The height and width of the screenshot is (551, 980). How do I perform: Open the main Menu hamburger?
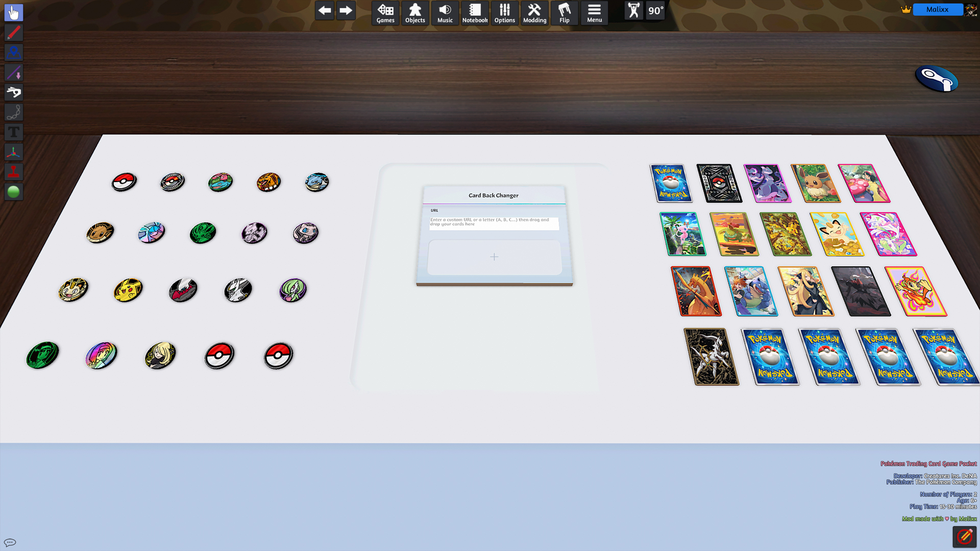coord(594,13)
